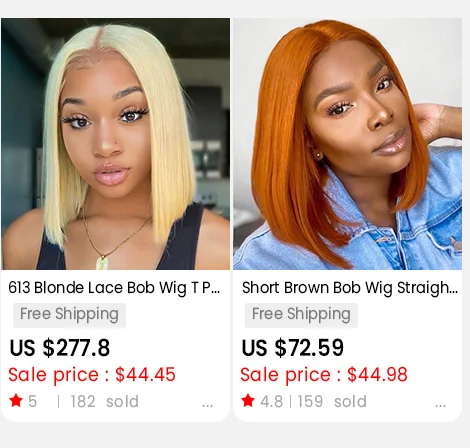The image size is (470, 448).
Task: Open more options on blonde wig card
Action: 207,405
